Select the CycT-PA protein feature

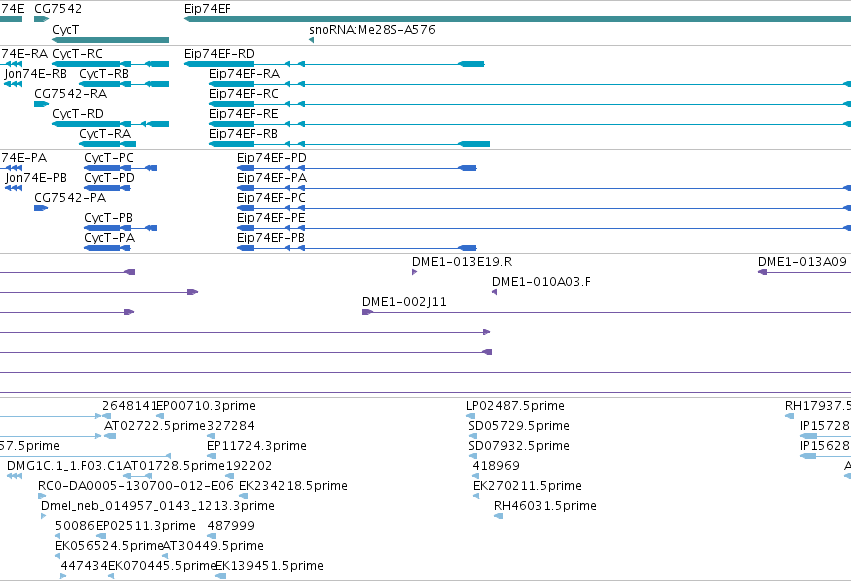107,248
